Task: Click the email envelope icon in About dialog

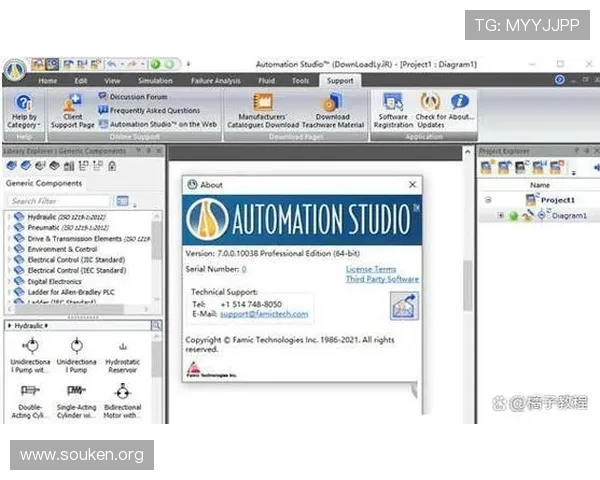Action: 404,309
